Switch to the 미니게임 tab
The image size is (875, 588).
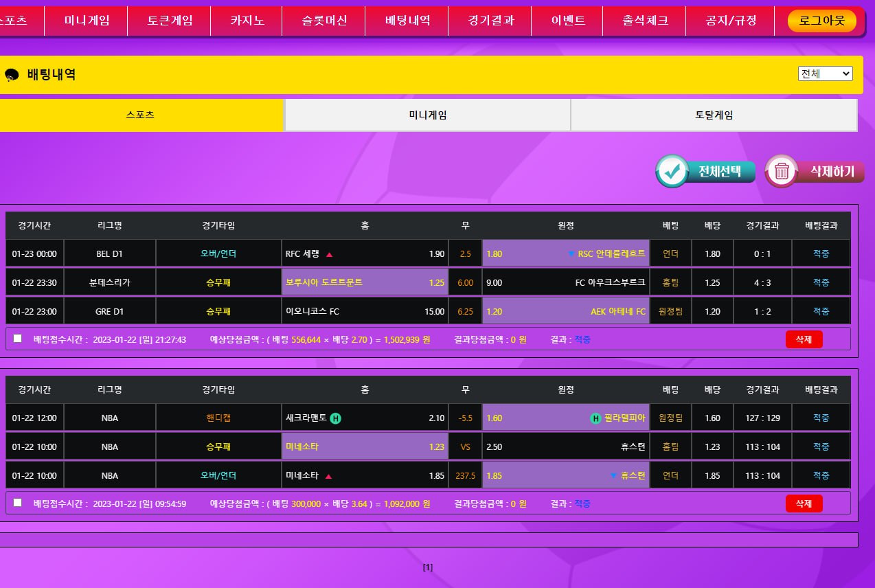coord(427,115)
